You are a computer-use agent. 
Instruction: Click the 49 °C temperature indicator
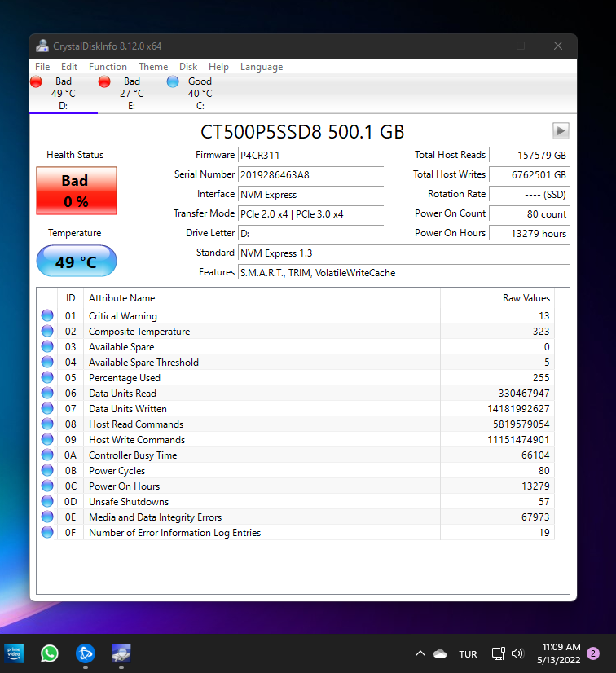click(77, 261)
